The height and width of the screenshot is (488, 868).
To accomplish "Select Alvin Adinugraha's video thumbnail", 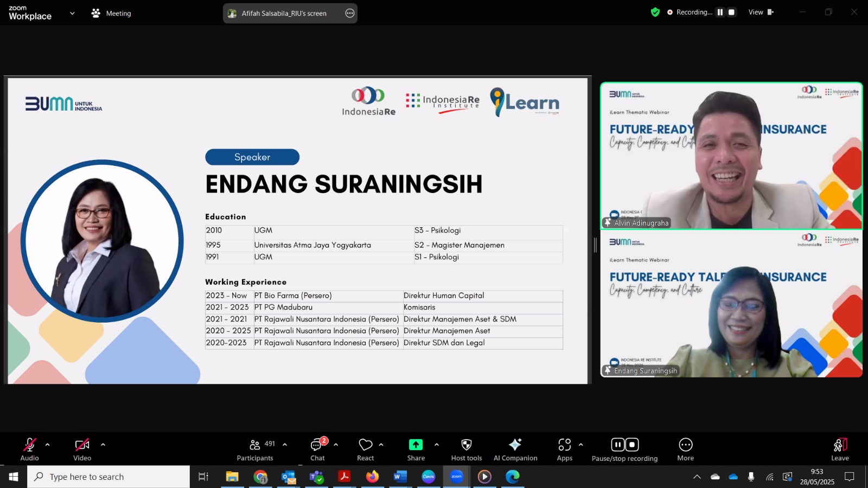I will [731, 156].
